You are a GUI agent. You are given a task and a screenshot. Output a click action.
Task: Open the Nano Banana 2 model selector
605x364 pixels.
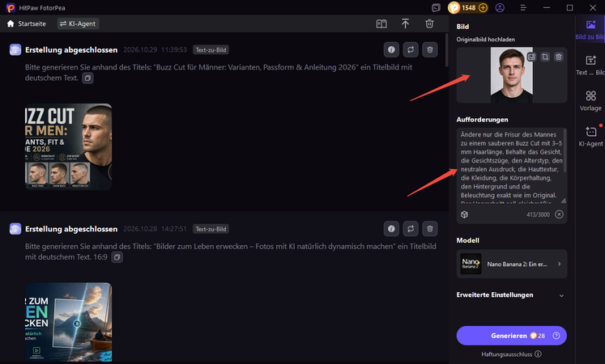coord(512,264)
